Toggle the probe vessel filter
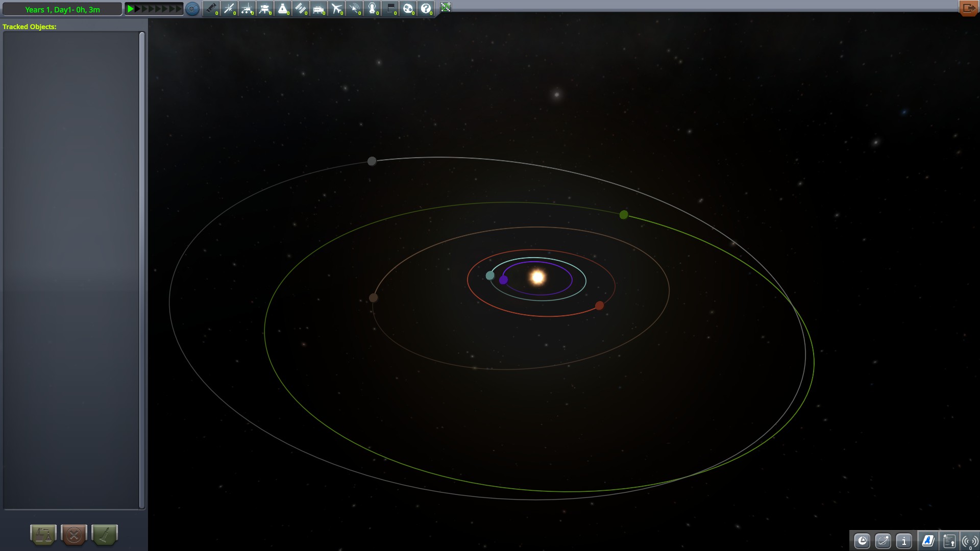 [229, 9]
